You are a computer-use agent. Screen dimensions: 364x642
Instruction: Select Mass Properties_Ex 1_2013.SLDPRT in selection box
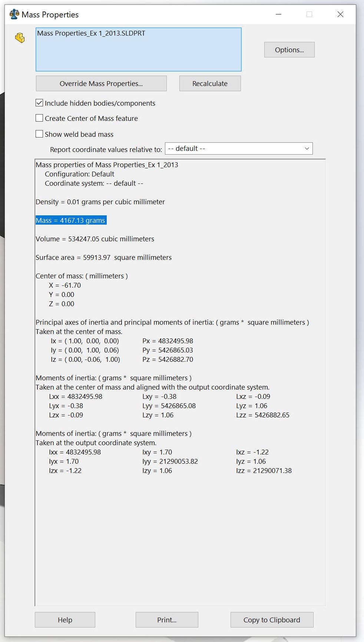(91, 33)
